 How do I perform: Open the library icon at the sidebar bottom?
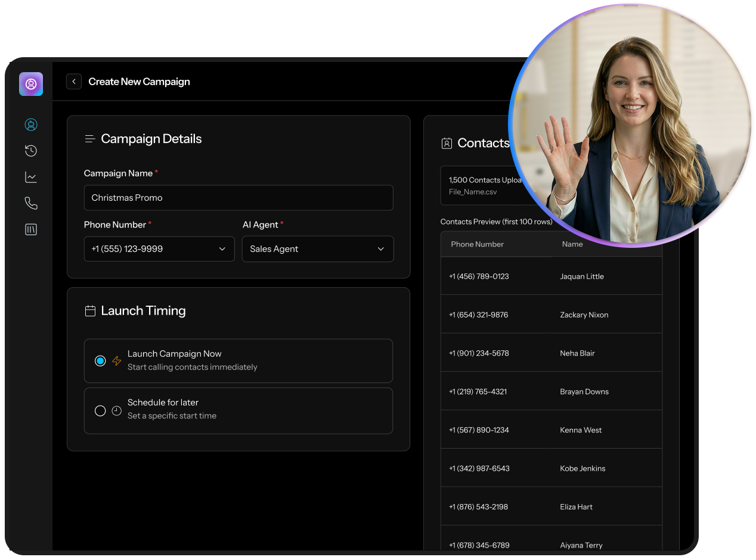pyautogui.click(x=30, y=229)
